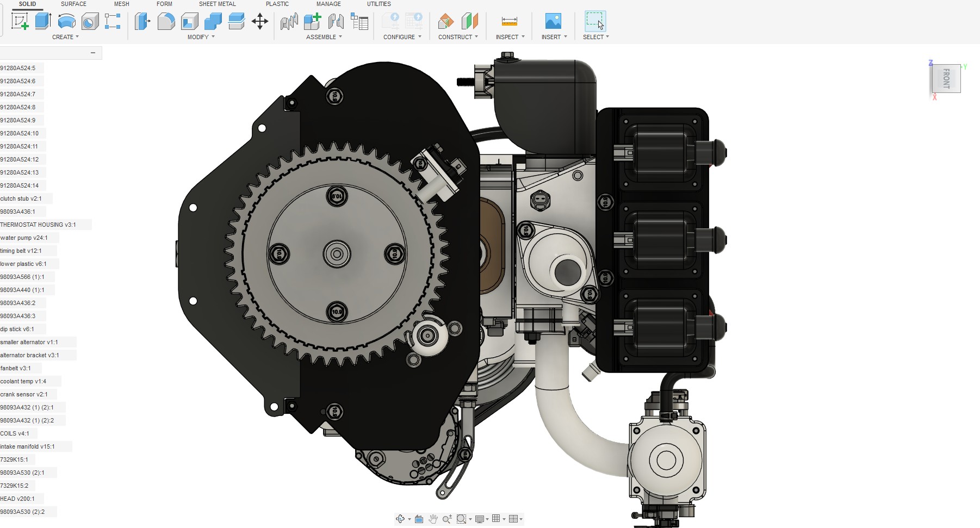Expand the ASSEMBLE dropdown

coord(324,37)
